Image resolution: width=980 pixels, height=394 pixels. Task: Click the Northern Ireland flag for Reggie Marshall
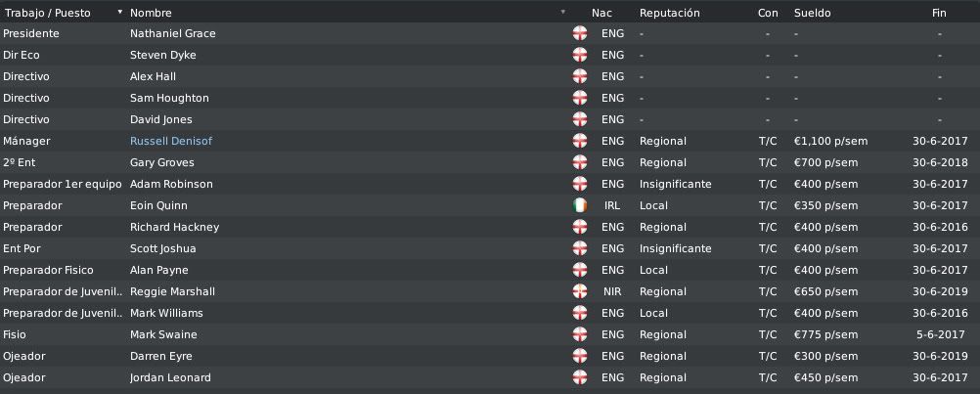[580, 291]
